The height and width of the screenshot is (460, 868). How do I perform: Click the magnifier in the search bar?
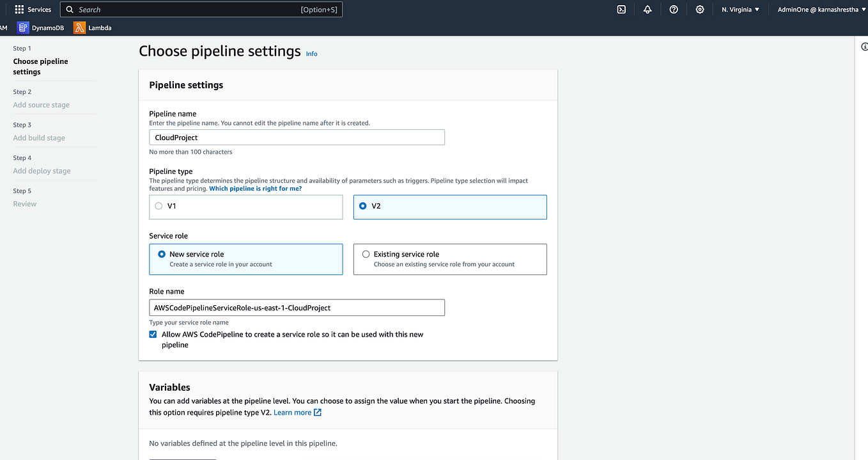pyautogui.click(x=70, y=9)
